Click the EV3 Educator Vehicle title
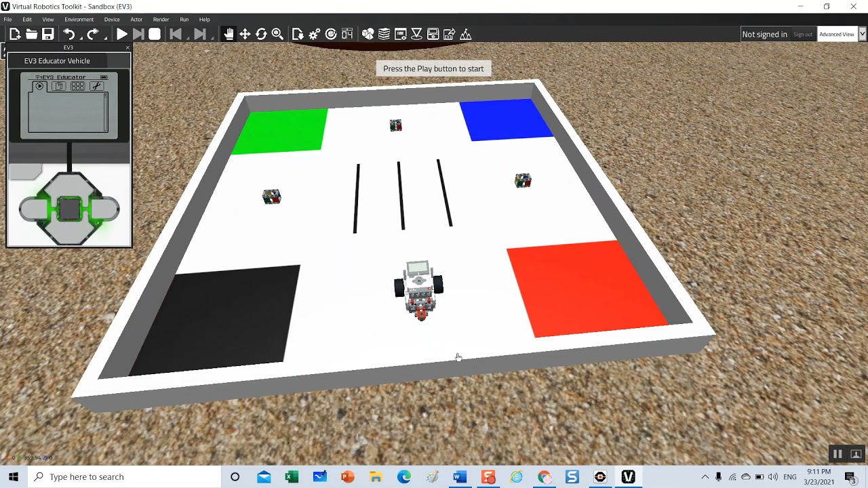 coord(57,61)
